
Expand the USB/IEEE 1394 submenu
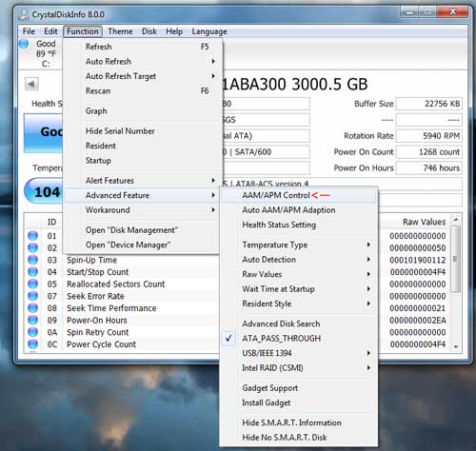pos(299,353)
